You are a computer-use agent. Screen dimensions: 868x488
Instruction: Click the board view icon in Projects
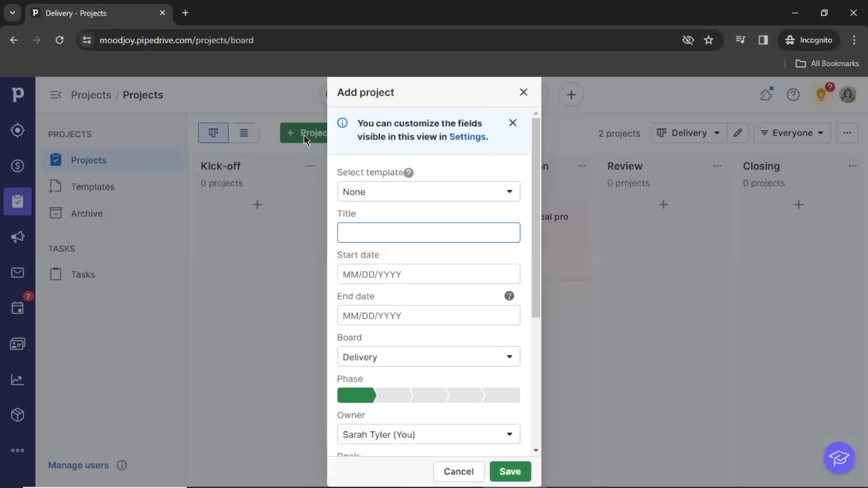[x=213, y=132]
